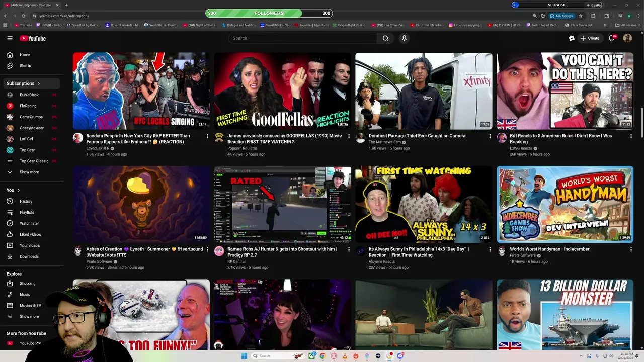This screenshot has width=644, height=362.
Task: Open options menu for World's Worst Handyman video
Action: (x=631, y=249)
